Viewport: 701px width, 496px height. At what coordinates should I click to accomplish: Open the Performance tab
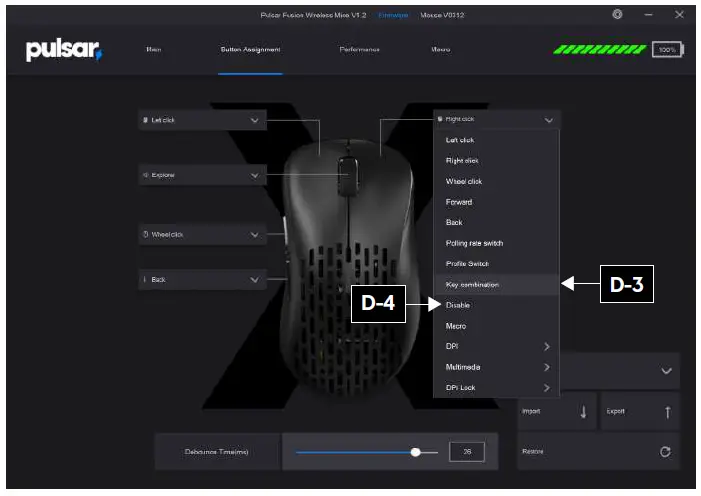[x=359, y=49]
